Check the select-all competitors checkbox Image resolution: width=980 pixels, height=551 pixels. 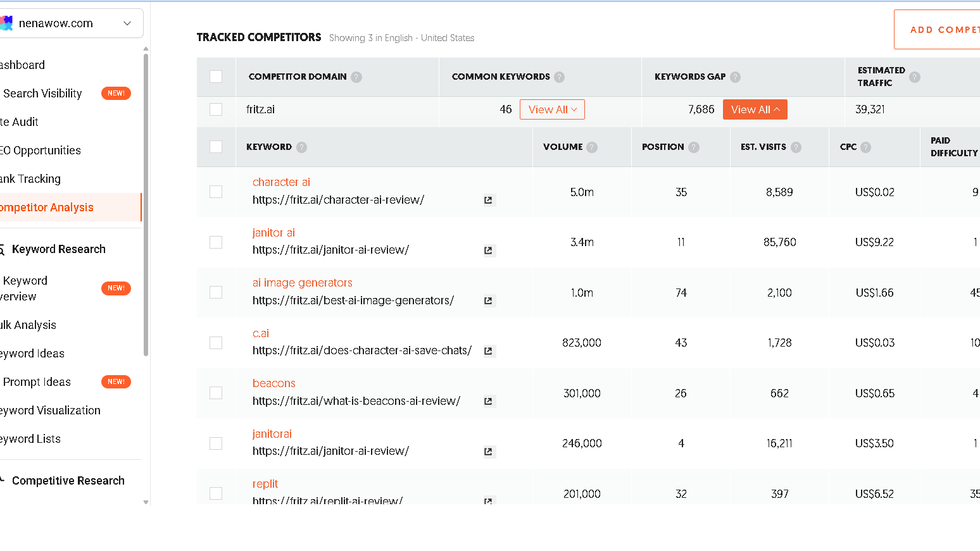[x=216, y=77]
